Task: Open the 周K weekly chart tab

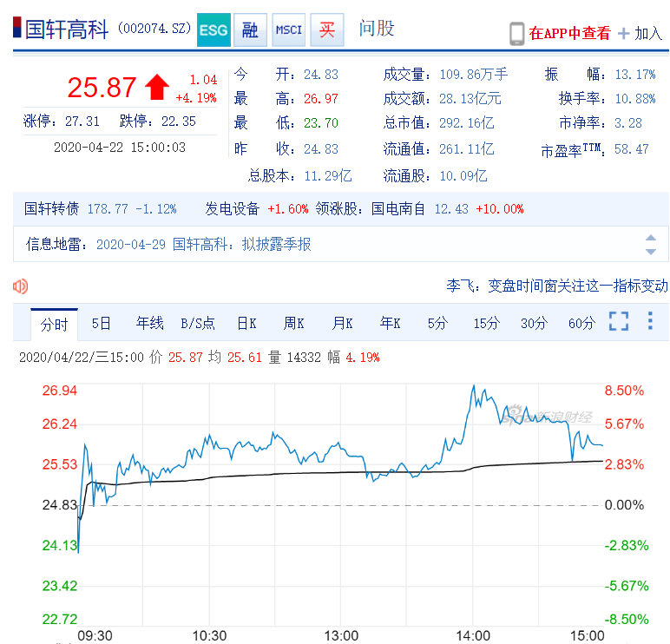Action: (x=294, y=324)
